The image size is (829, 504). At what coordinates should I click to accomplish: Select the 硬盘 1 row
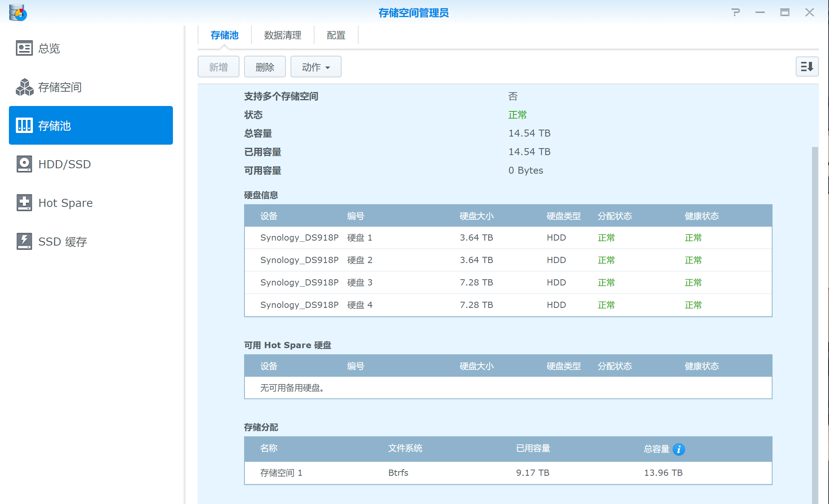[x=508, y=237]
